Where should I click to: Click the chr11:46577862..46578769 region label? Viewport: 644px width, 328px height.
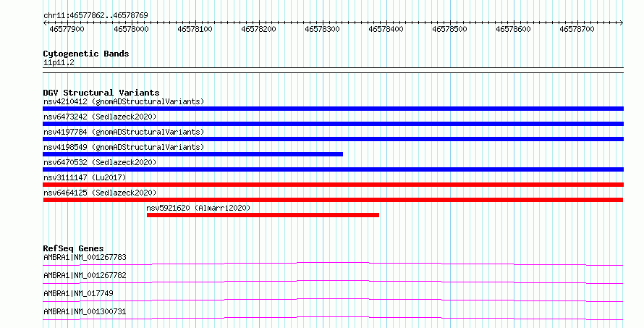[96, 15]
